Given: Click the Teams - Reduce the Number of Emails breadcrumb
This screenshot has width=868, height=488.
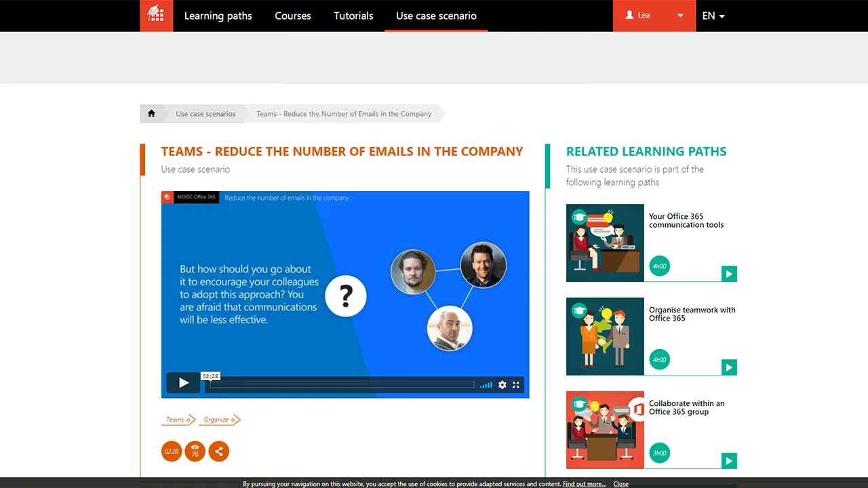Looking at the screenshot, I should 344,114.
